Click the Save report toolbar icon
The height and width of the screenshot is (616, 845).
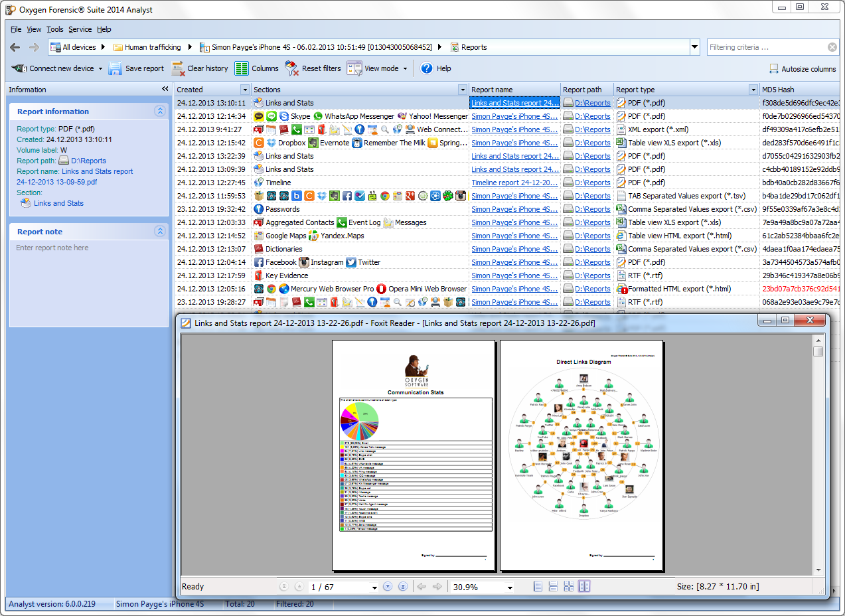pyautogui.click(x=115, y=68)
